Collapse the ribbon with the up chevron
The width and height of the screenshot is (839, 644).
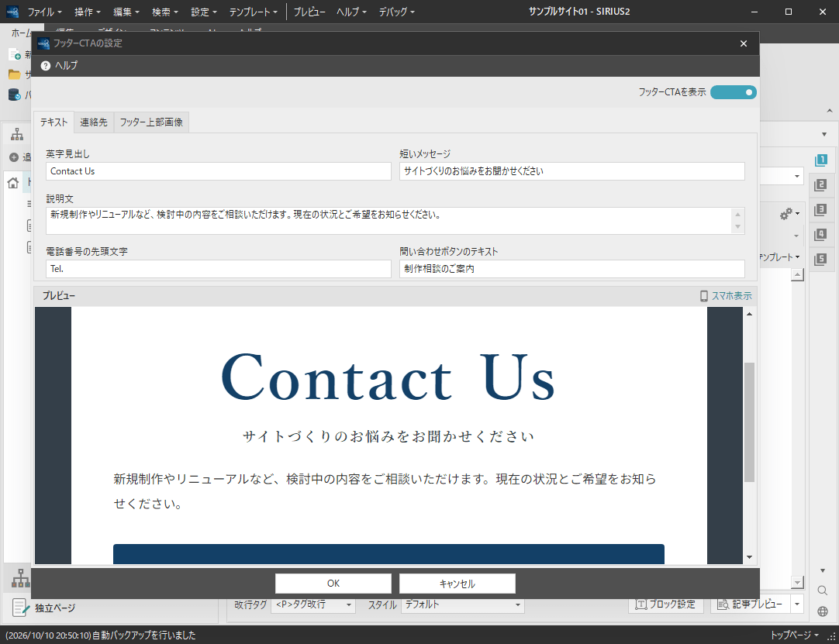coord(830,112)
